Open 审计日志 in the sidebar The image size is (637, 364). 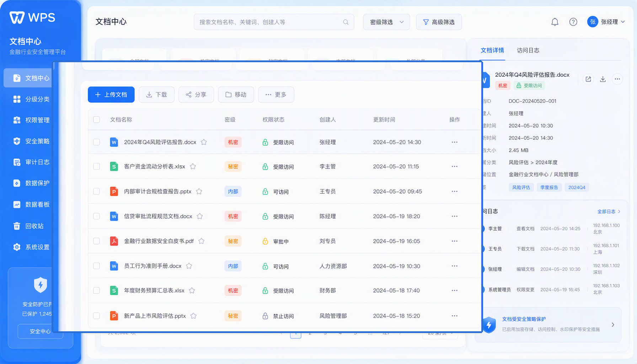tap(31, 162)
